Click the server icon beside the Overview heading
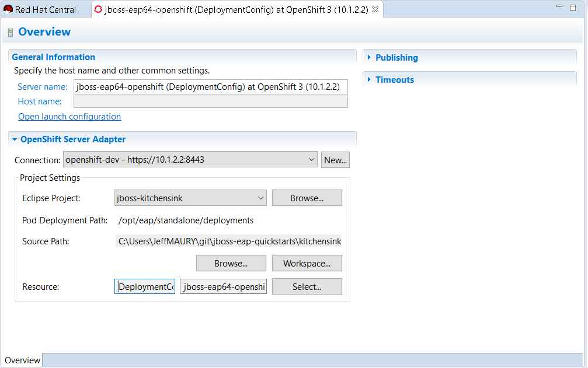 [x=10, y=33]
